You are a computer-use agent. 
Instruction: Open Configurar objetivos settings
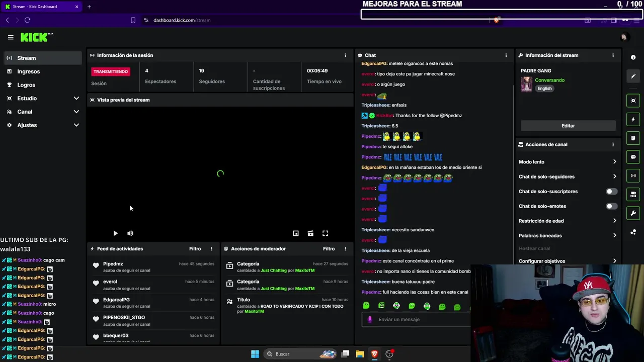click(x=568, y=261)
